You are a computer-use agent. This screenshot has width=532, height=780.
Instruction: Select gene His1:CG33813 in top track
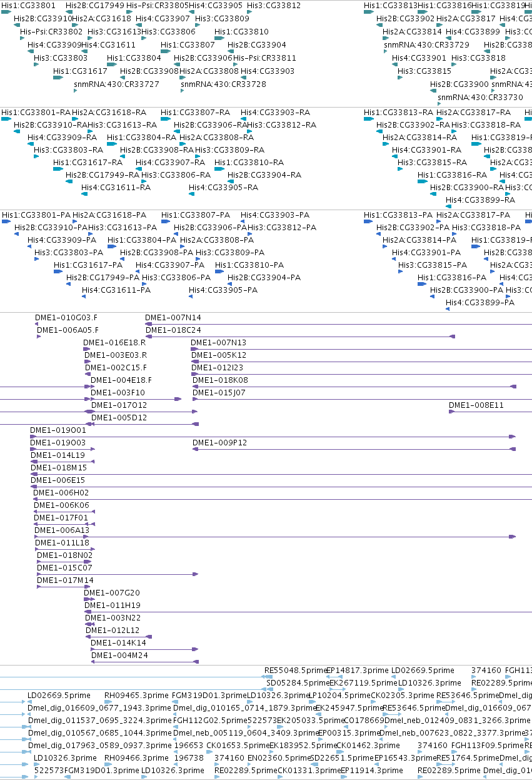point(390,6)
